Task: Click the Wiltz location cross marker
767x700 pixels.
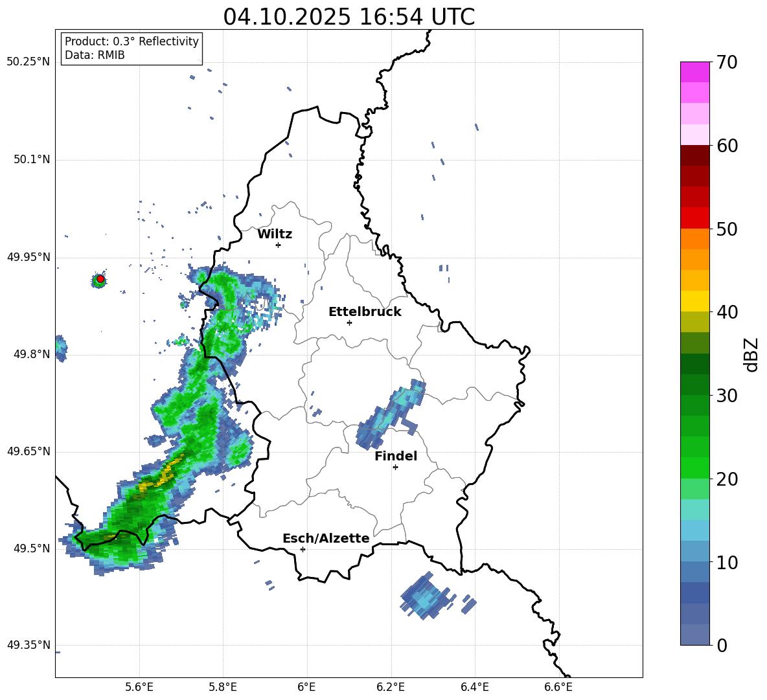Action: pos(279,245)
